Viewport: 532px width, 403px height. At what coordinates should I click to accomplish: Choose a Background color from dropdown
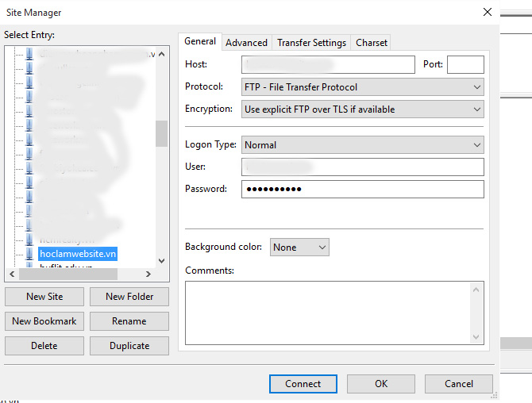pos(299,248)
